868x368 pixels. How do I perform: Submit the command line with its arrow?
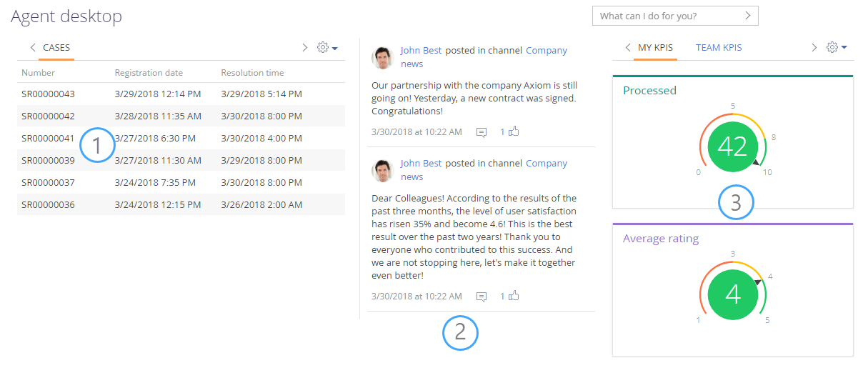pos(748,16)
